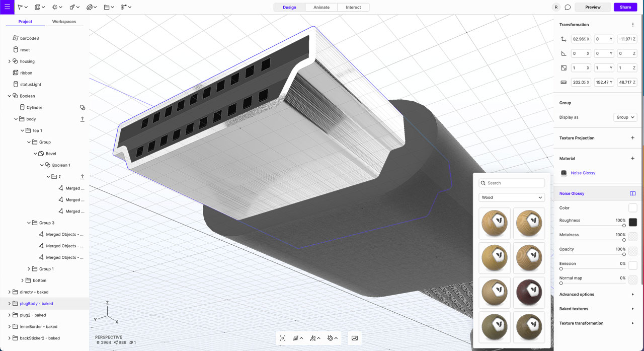The image size is (644, 351).
Task: Click the purple hamburger menu icon top left
Action: [7, 7]
